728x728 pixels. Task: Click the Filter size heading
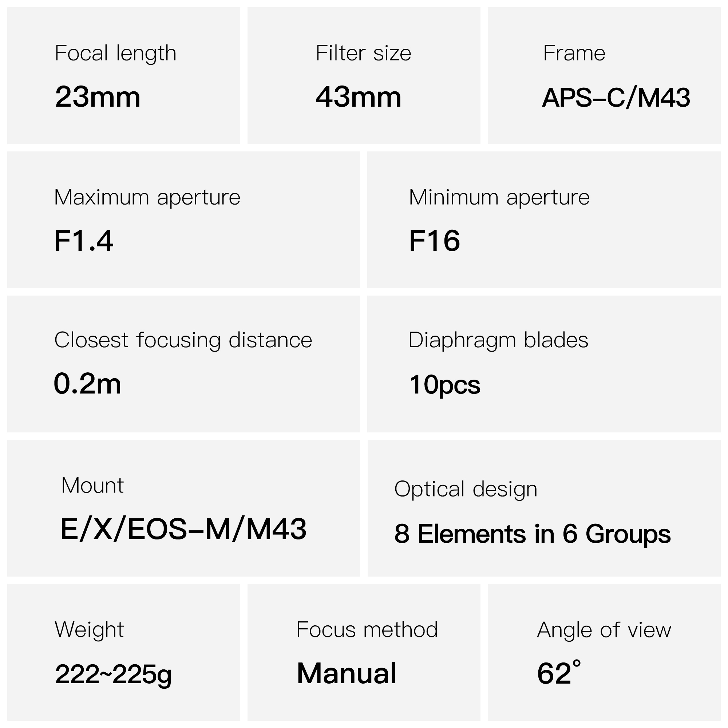(363, 53)
